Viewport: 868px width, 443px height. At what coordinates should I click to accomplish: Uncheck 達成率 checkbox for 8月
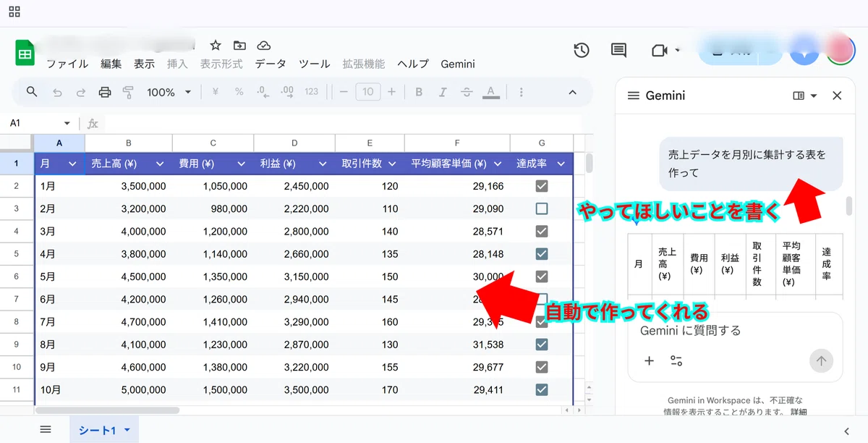[542, 345]
